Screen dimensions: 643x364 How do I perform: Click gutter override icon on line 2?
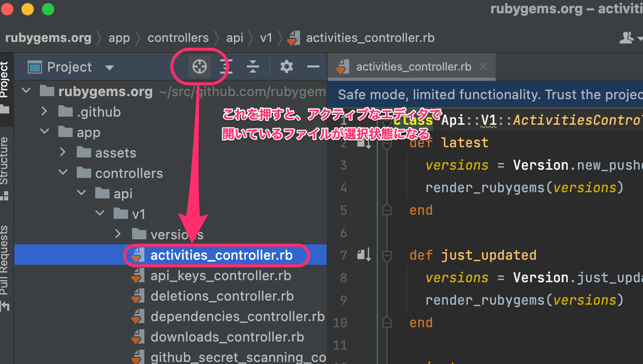pyautogui.click(x=364, y=143)
